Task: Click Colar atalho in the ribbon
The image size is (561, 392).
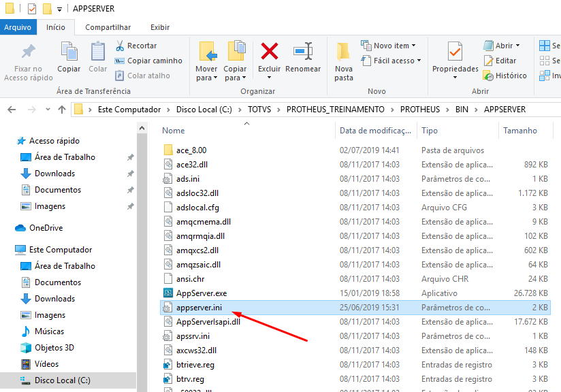Action: [142, 76]
